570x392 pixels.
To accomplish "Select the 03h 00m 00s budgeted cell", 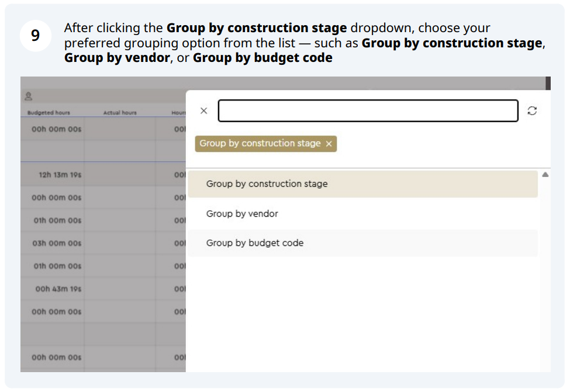I will coord(57,243).
